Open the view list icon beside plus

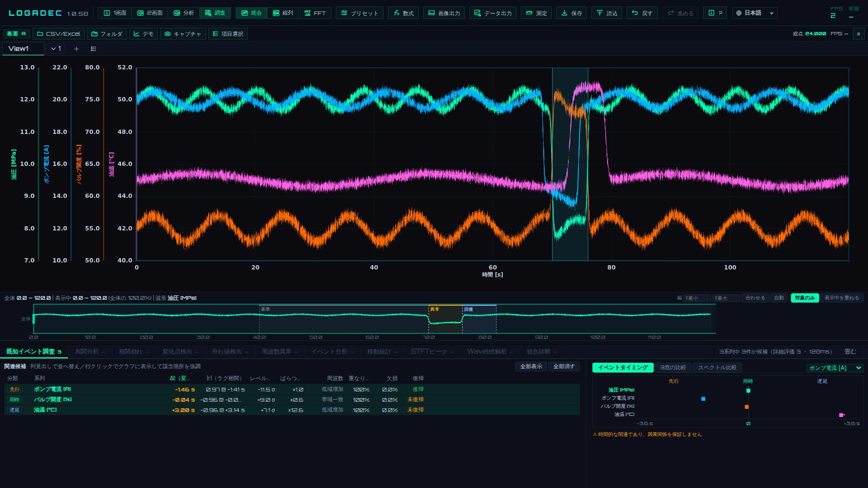click(93, 49)
